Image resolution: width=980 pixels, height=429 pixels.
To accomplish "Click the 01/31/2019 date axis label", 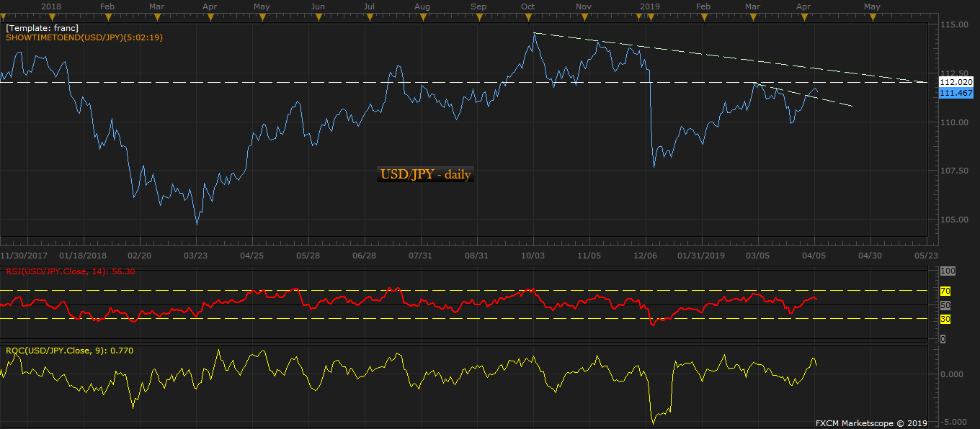I will (x=700, y=255).
